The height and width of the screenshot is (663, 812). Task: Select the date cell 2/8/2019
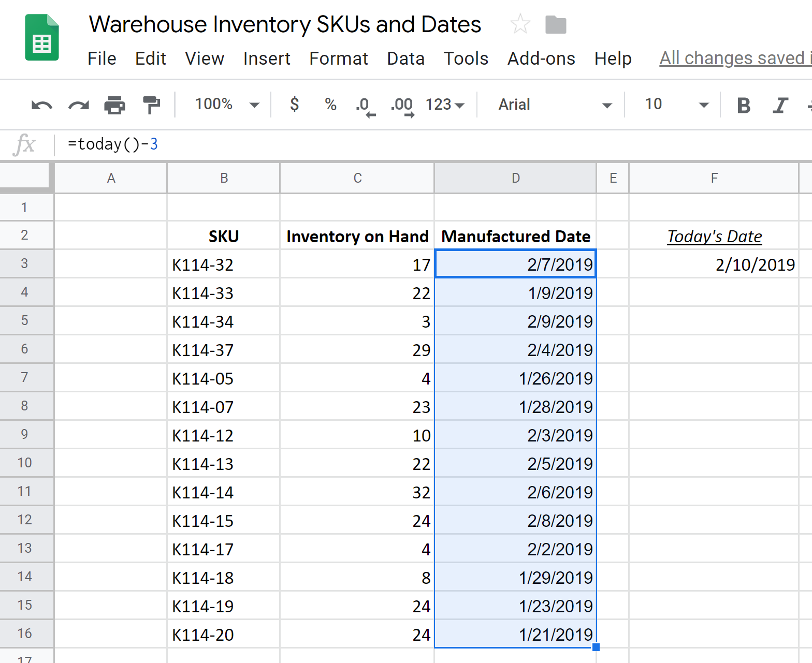click(515, 521)
